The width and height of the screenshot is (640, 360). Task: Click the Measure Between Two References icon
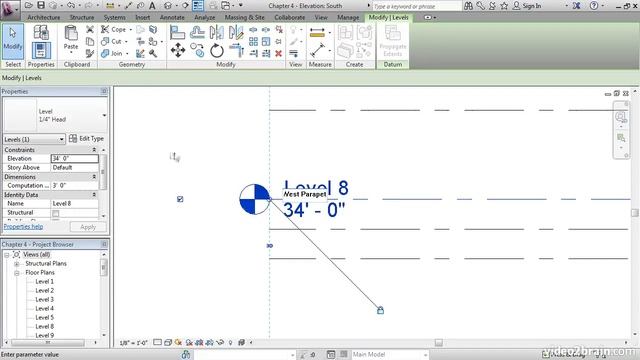[317, 50]
